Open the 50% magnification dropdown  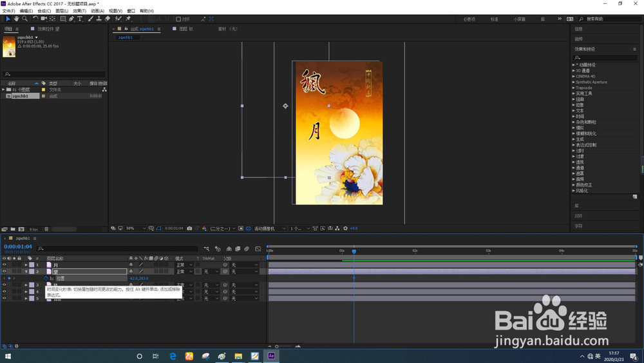pyautogui.click(x=135, y=228)
